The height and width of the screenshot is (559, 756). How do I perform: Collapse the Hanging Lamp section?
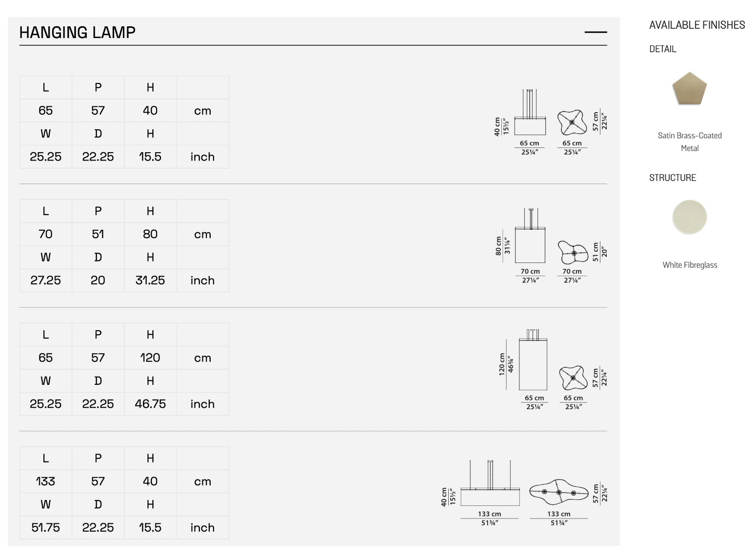(x=596, y=32)
